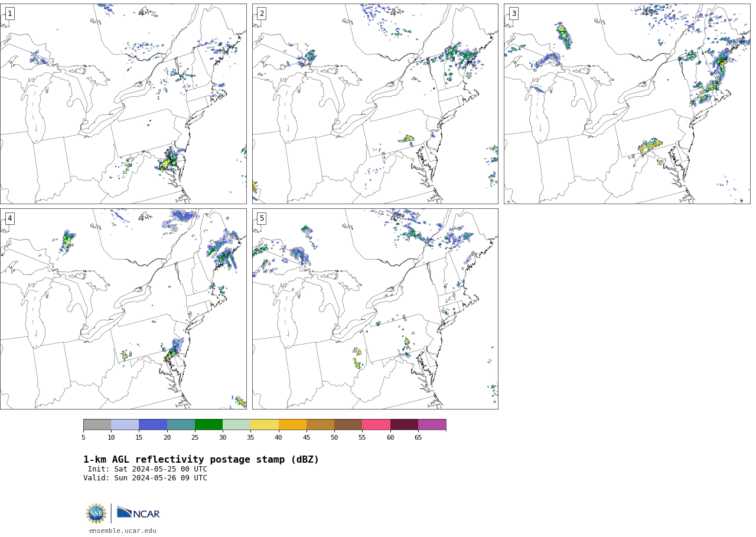756x537 pixels.
Task: Click the panel number 1 label
Action: click(x=9, y=14)
